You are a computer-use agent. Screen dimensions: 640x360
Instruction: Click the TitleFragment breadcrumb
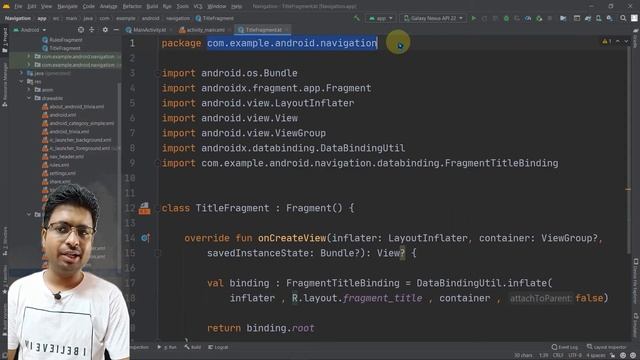[x=214, y=18]
